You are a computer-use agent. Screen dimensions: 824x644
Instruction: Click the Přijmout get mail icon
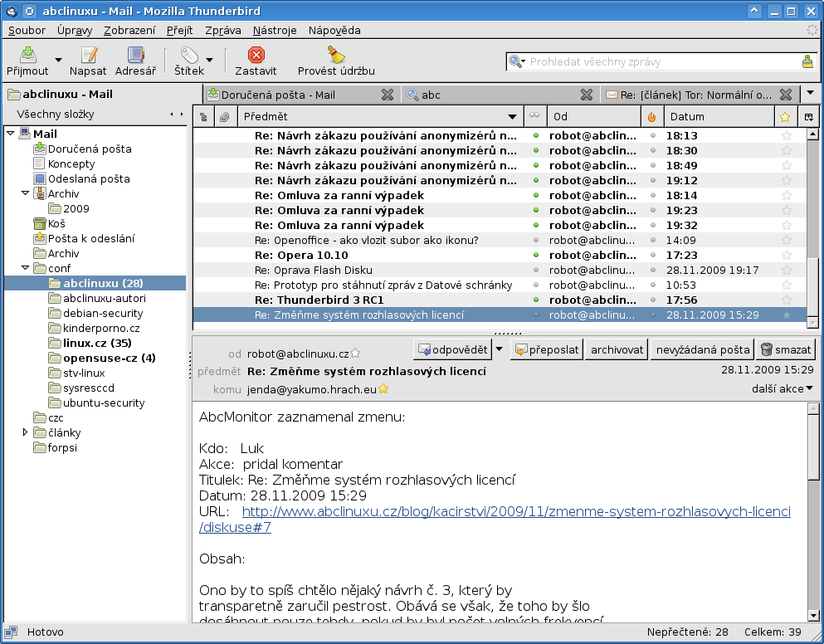point(27,55)
